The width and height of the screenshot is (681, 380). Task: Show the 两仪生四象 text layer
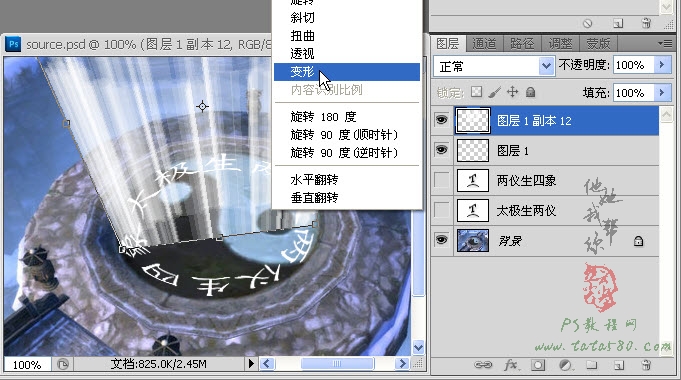[442, 180]
